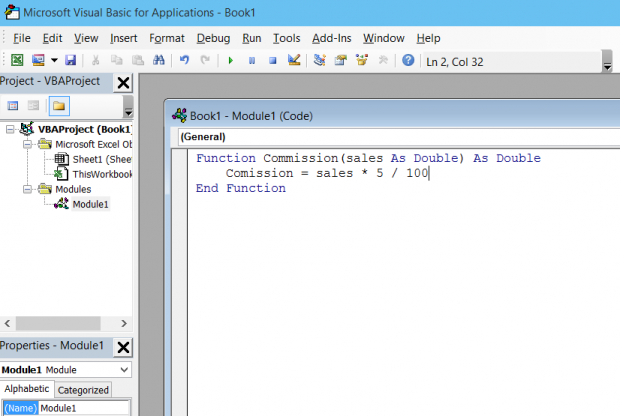This screenshot has height=416, width=620.
Task: Undo the last edit
Action: point(184,60)
